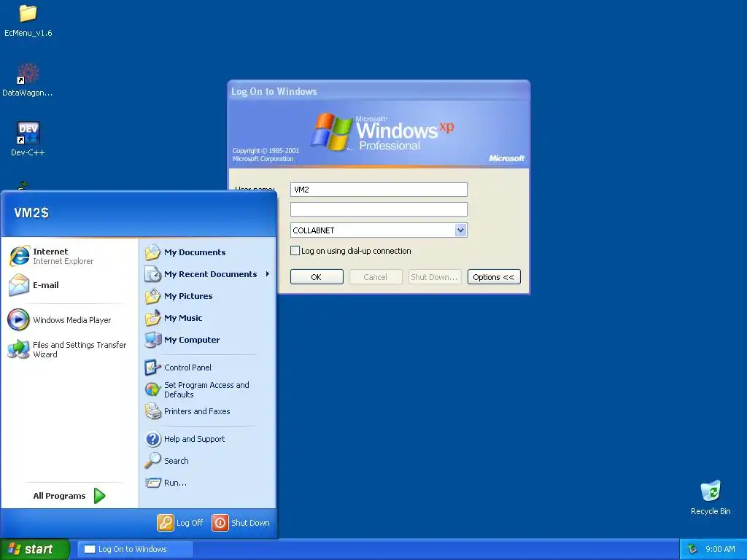
Task: Click the Run... icon in Start menu
Action: [153, 483]
